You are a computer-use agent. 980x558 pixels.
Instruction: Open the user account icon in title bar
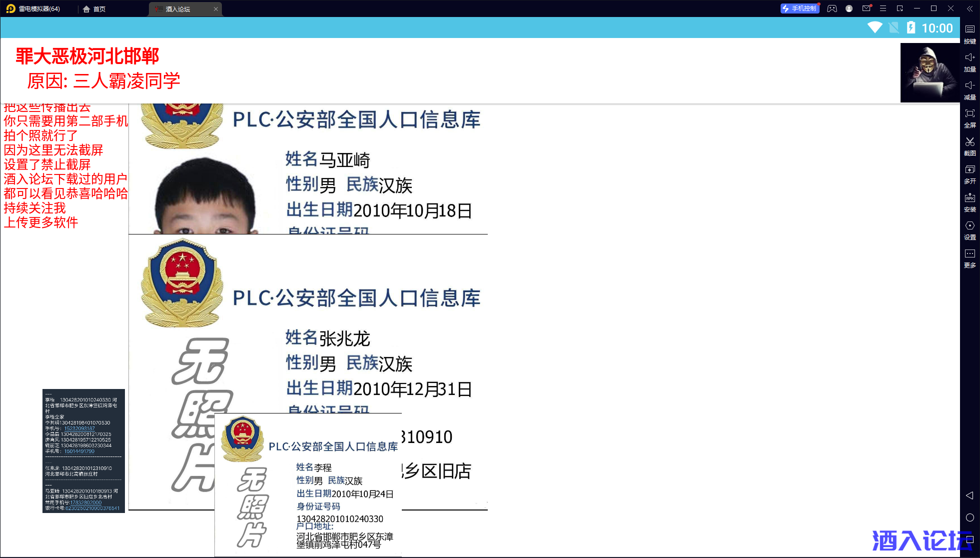849,8
